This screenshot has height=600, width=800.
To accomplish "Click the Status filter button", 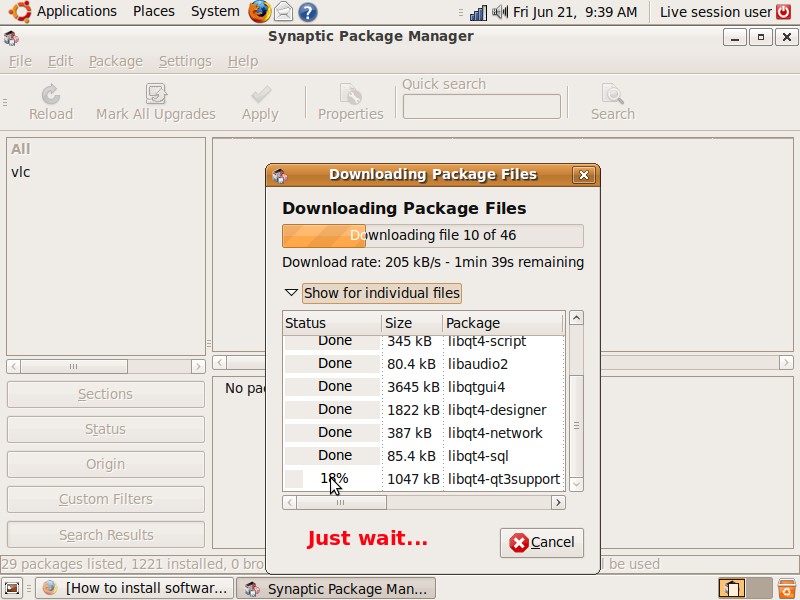I will click(x=106, y=429).
